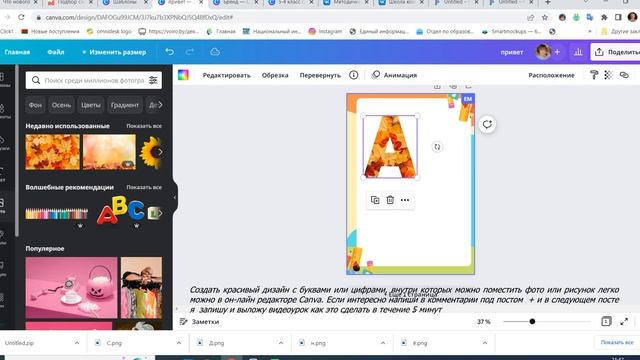Expand more category chips with arrow
Screen dimensions: 640x360
[160, 105]
